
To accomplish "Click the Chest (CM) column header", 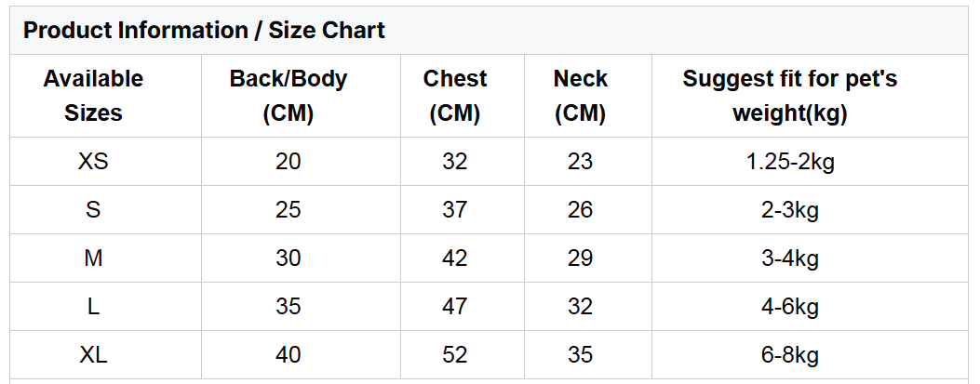I will click(x=455, y=96).
